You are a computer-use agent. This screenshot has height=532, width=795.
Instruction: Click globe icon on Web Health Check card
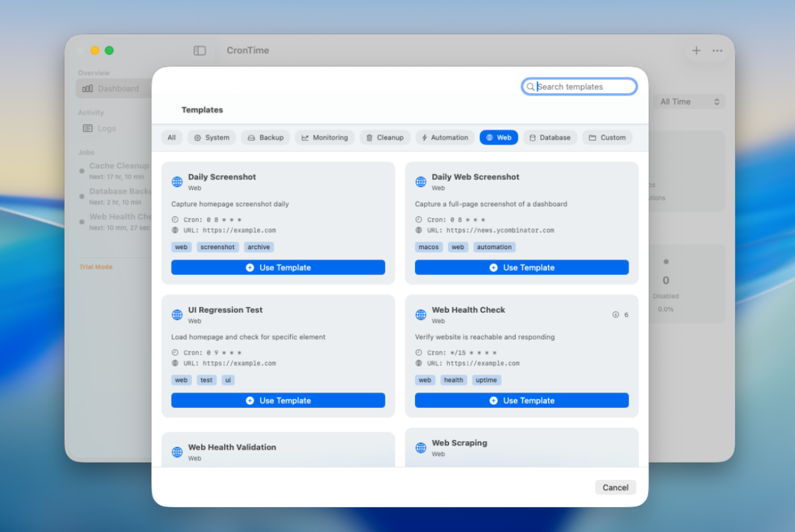tap(421, 315)
